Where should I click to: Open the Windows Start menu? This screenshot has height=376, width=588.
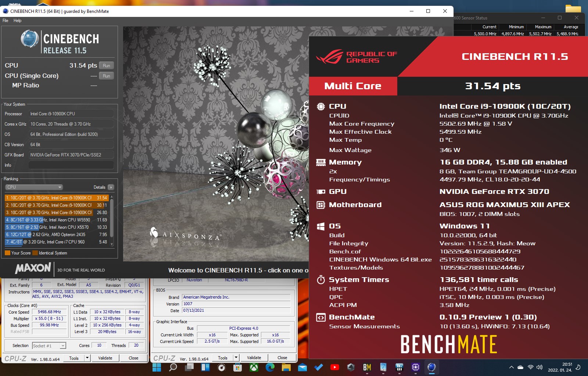[x=157, y=367]
